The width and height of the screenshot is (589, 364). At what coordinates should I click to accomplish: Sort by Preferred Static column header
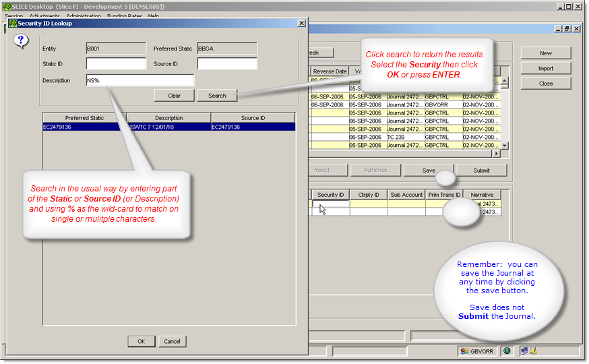click(84, 118)
